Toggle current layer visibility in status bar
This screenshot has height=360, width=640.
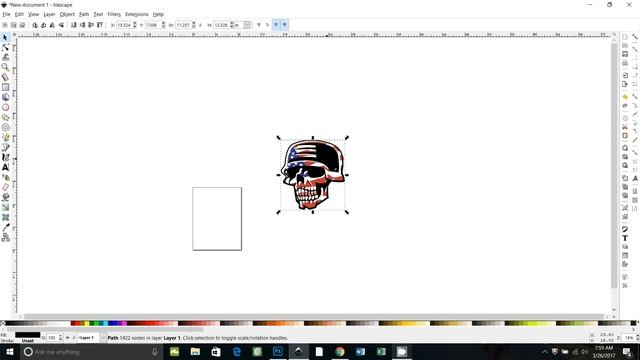(x=68, y=338)
